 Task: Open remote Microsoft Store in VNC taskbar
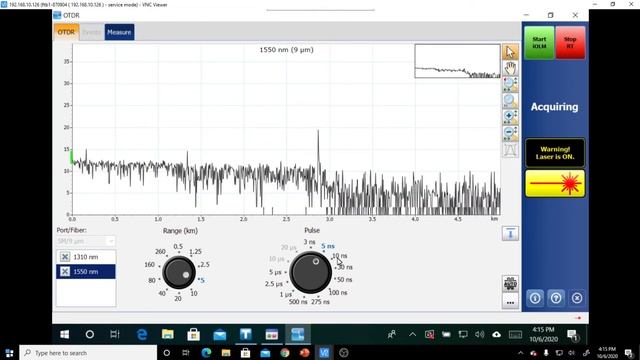pyautogui.click(x=193, y=334)
